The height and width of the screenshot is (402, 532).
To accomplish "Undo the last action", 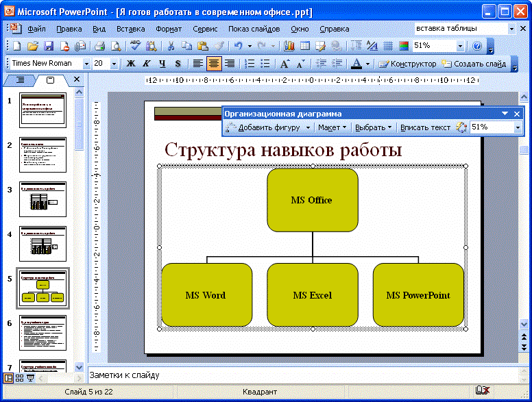I will [x=239, y=46].
